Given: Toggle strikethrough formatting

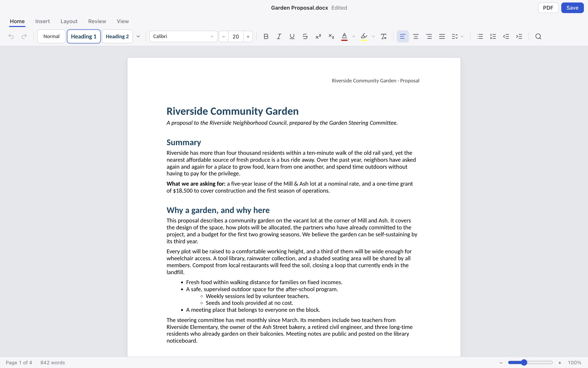Looking at the screenshot, I should (305, 36).
